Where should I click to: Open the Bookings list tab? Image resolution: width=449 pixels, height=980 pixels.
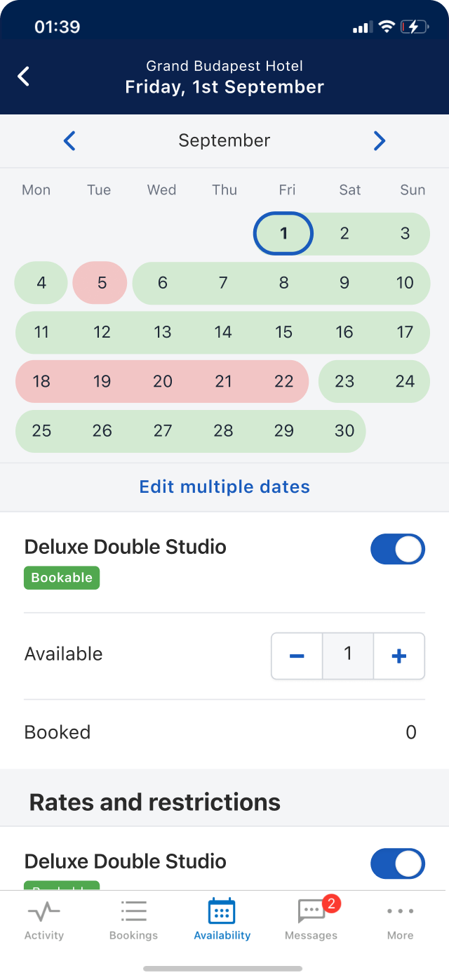pos(133,920)
